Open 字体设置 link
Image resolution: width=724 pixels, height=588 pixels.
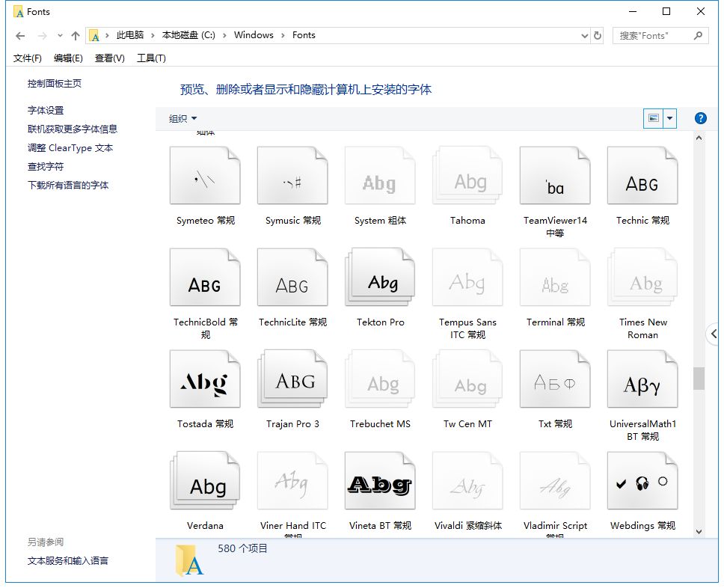(46, 111)
